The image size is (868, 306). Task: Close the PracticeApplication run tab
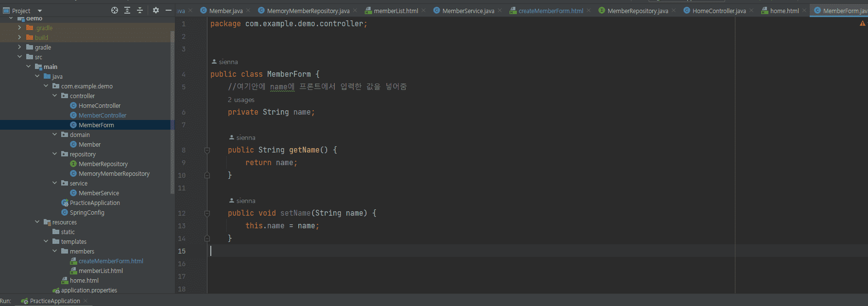(86, 301)
